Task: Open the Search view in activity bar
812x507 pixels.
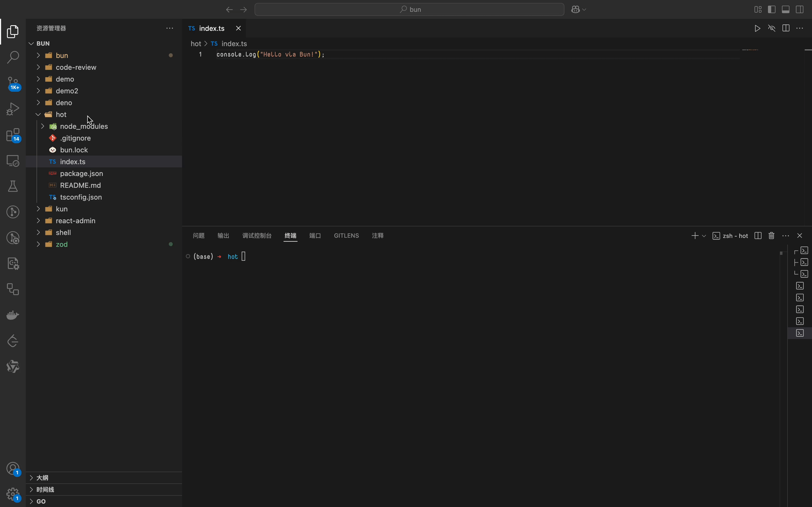Action: tap(13, 57)
